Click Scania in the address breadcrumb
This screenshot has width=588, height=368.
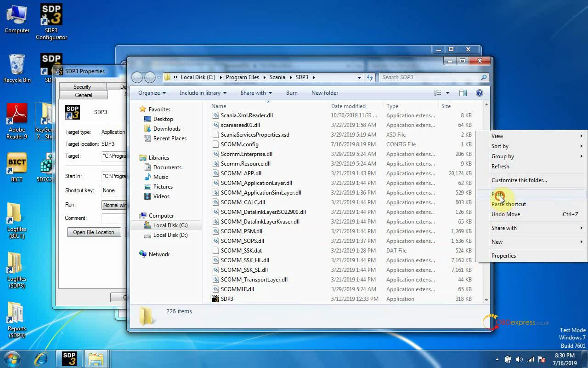coord(277,77)
